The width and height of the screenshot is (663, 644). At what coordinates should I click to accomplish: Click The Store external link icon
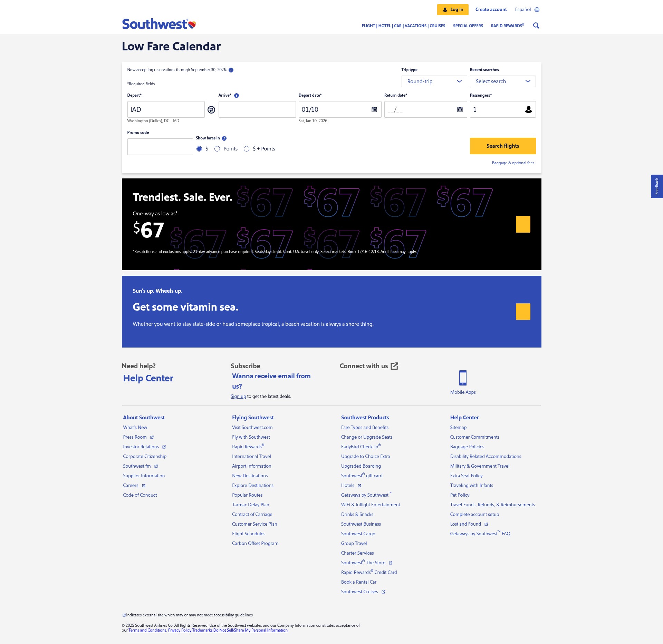[x=391, y=563]
